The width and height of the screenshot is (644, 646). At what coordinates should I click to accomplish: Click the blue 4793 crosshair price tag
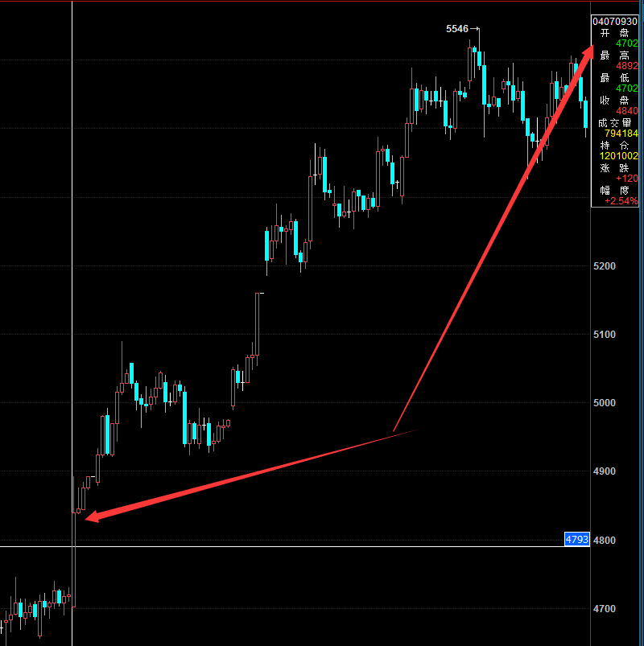577,540
